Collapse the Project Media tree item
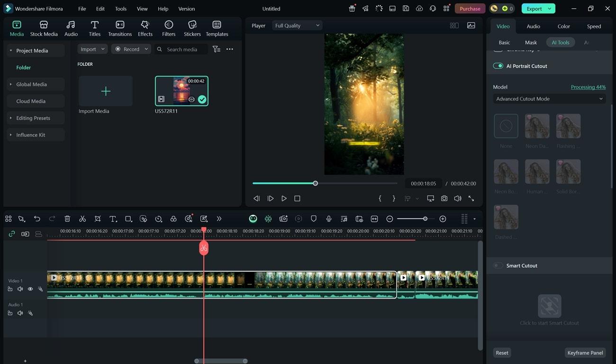This screenshot has width=616, height=364. point(10,51)
